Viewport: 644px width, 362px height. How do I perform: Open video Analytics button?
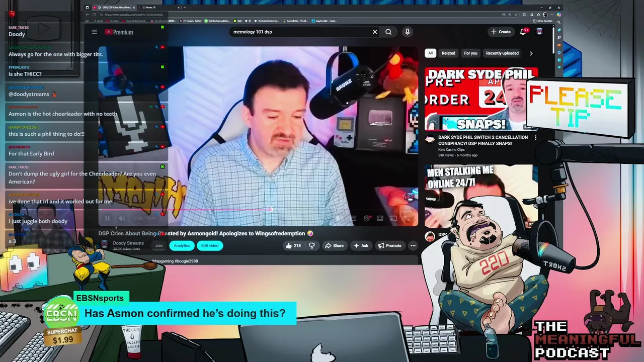[182, 245]
